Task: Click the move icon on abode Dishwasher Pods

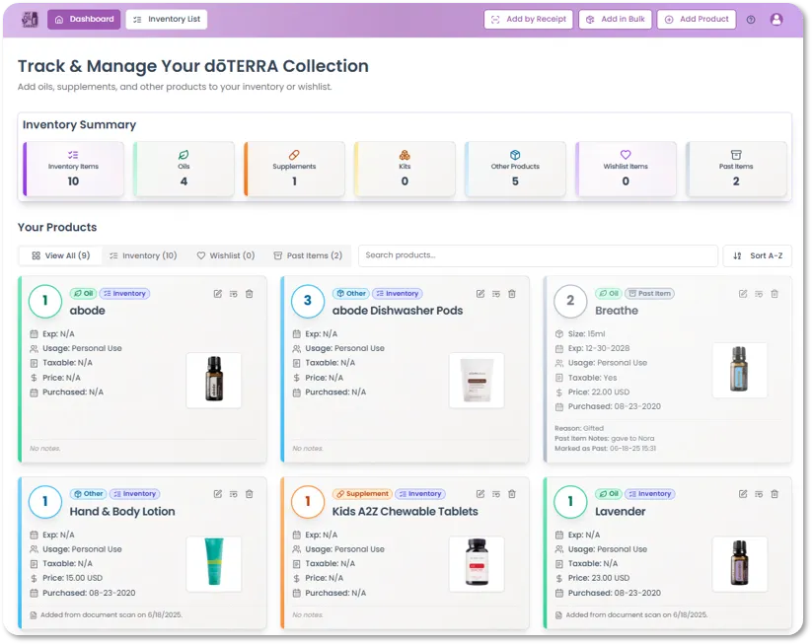Action: click(x=496, y=294)
